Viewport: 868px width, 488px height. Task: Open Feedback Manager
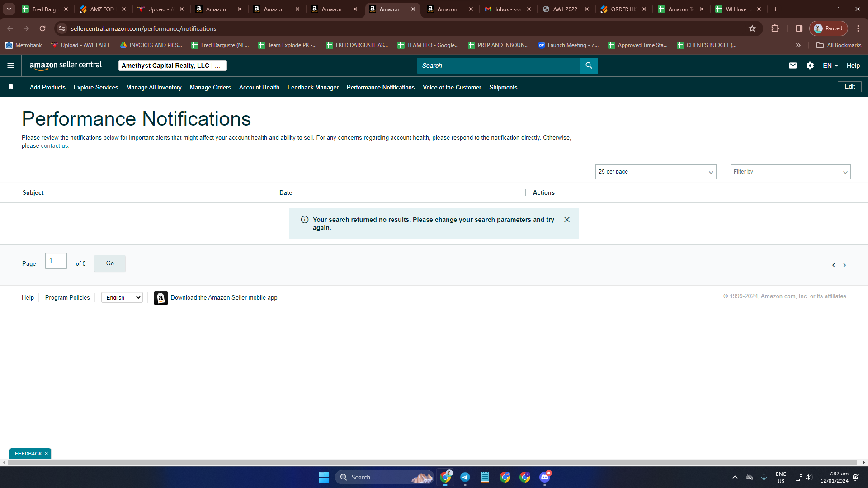[x=313, y=87]
